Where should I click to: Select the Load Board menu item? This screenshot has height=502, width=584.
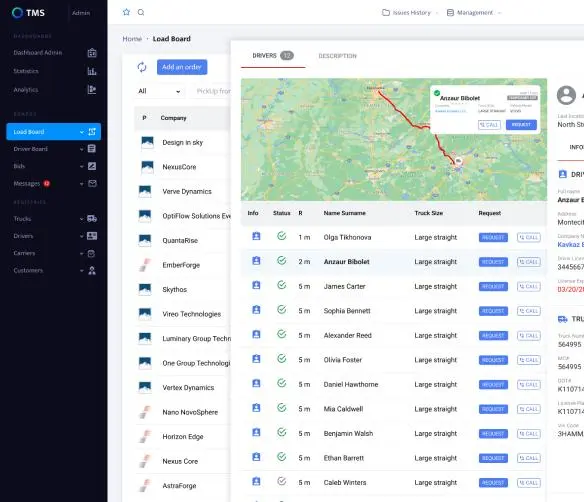(54, 132)
